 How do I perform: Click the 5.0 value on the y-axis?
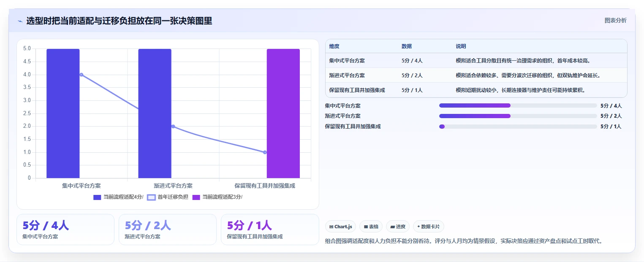[x=27, y=49]
